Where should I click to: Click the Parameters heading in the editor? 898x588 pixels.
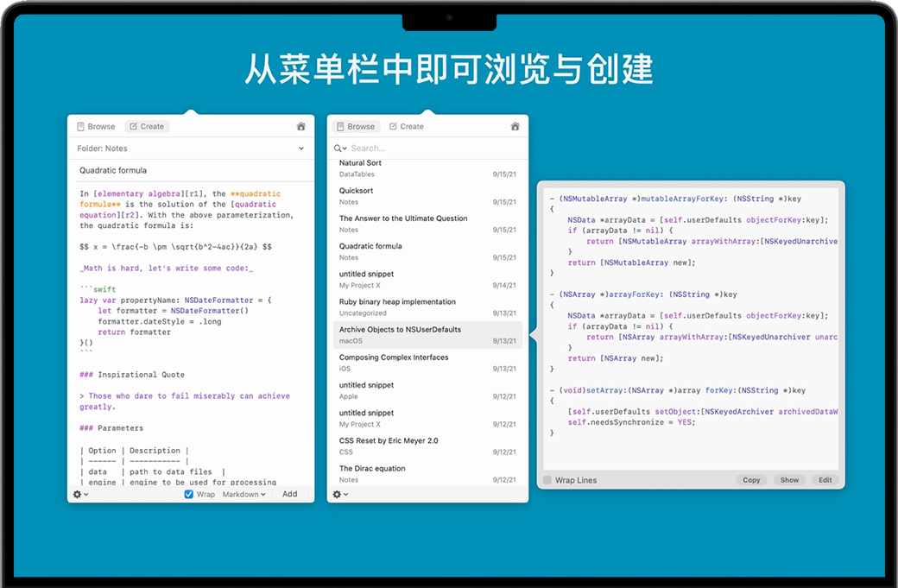tap(111, 428)
